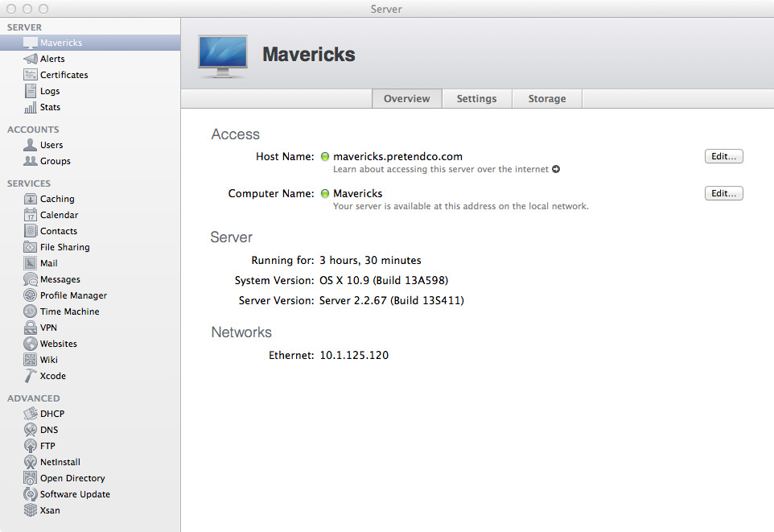Select the DHCP service icon
This screenshot has height=532, width=774.
coord(30,414)
